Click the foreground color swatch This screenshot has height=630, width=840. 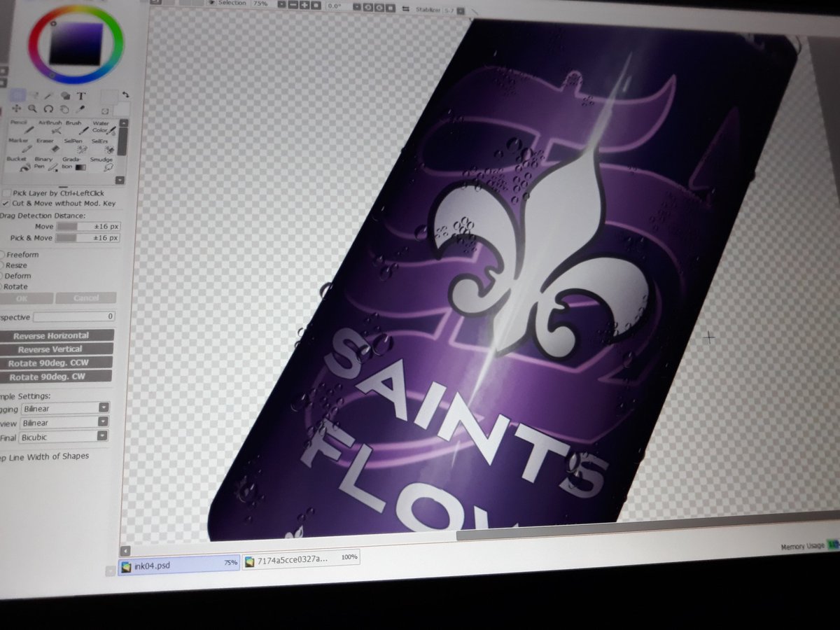[108, 96]
